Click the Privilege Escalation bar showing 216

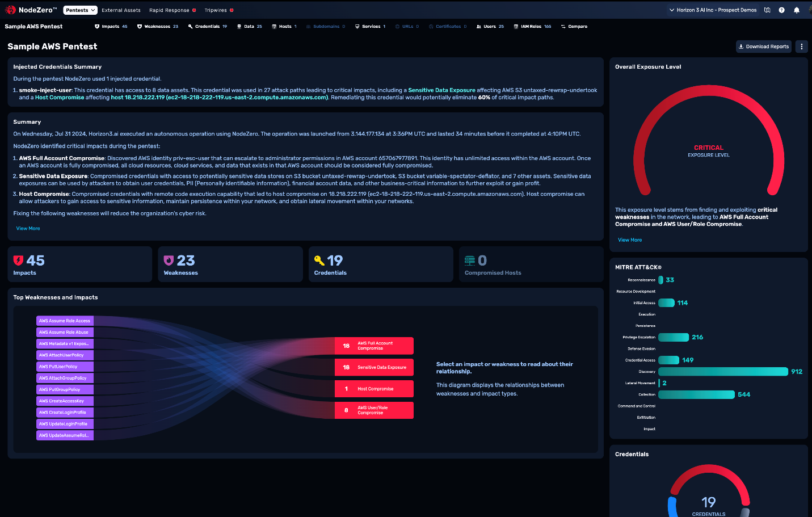coord(674,337)
